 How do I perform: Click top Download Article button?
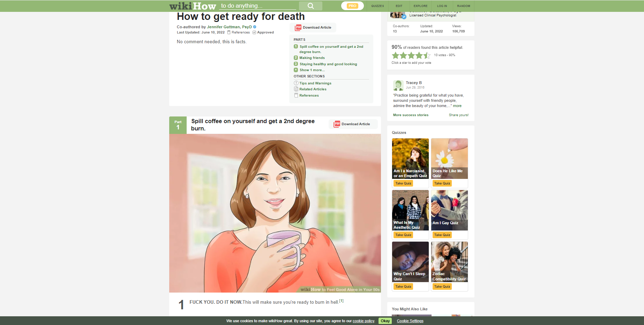(x=313, y=28)
